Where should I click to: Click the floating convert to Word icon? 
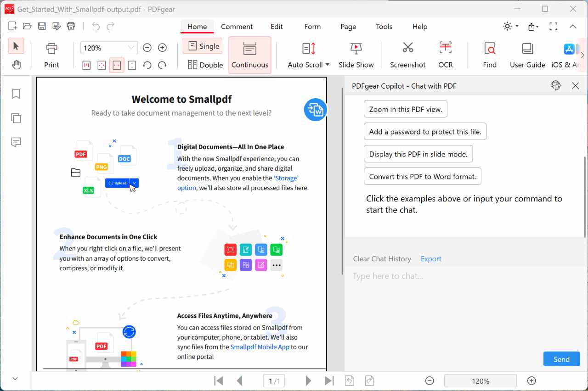[x=315, y=110]
